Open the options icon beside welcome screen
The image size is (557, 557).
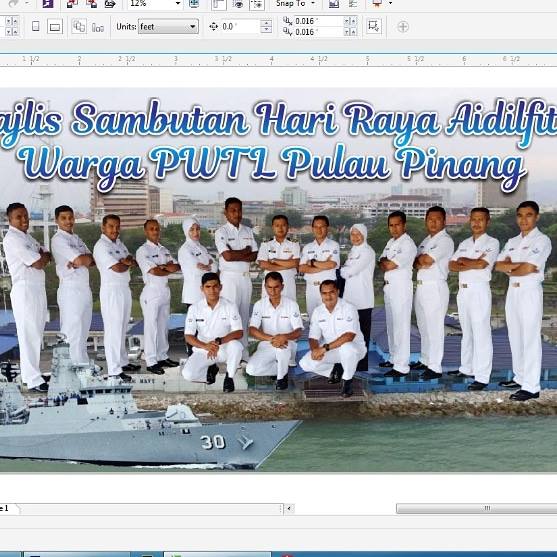tap(353, 4)
